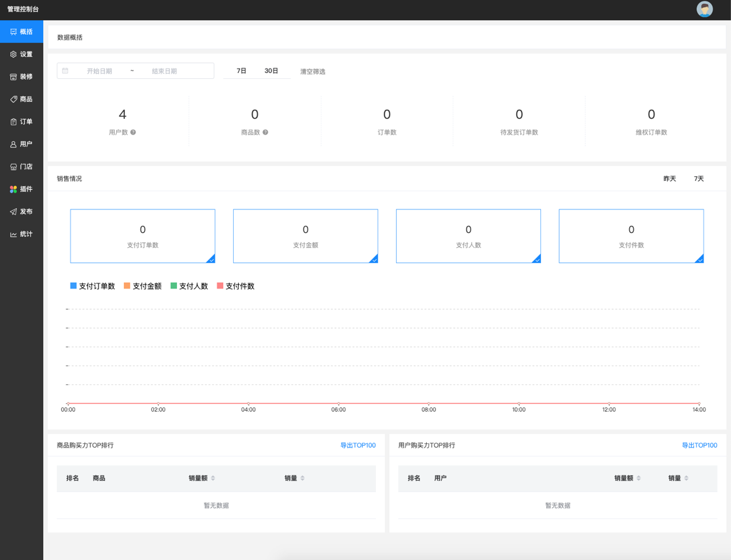This screenshot has height=560, width=731.
Task: Click the 销售情况 section heading
Action: 69,179
